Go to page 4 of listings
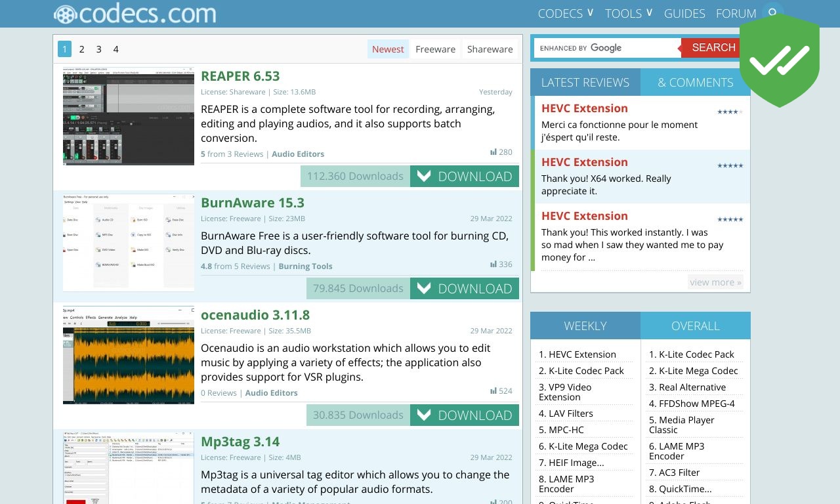The width and height of the screenshot is (840, 504). [115, 49]
